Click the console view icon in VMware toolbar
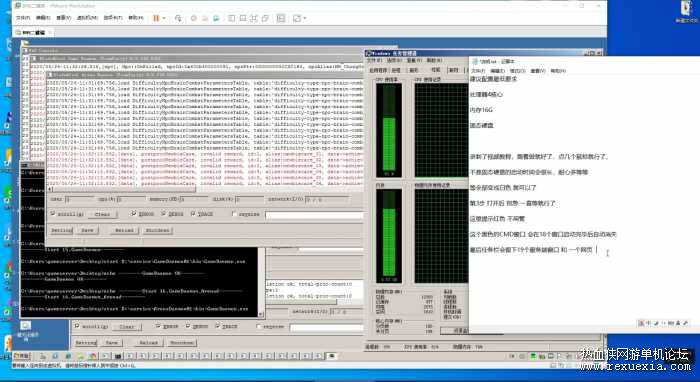 click(x=281, y=18)
